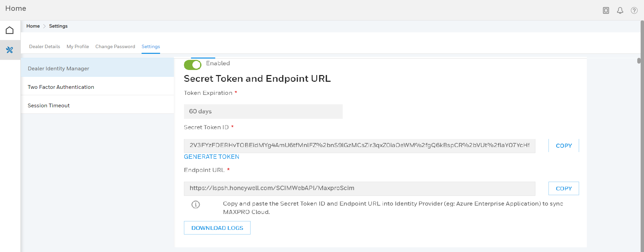Open the notifications bell icon
Screen dimensions: 644x252
pyautogui.click(x=620, y=10)
